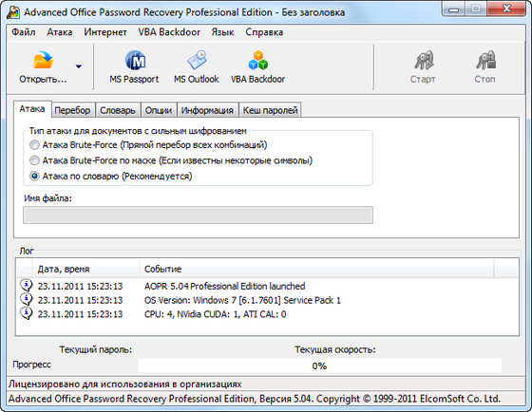532x412 pixels.
Task: Select the OS Version: Windows 7 text
Action: pyautogui.click(x=242, y=300)
